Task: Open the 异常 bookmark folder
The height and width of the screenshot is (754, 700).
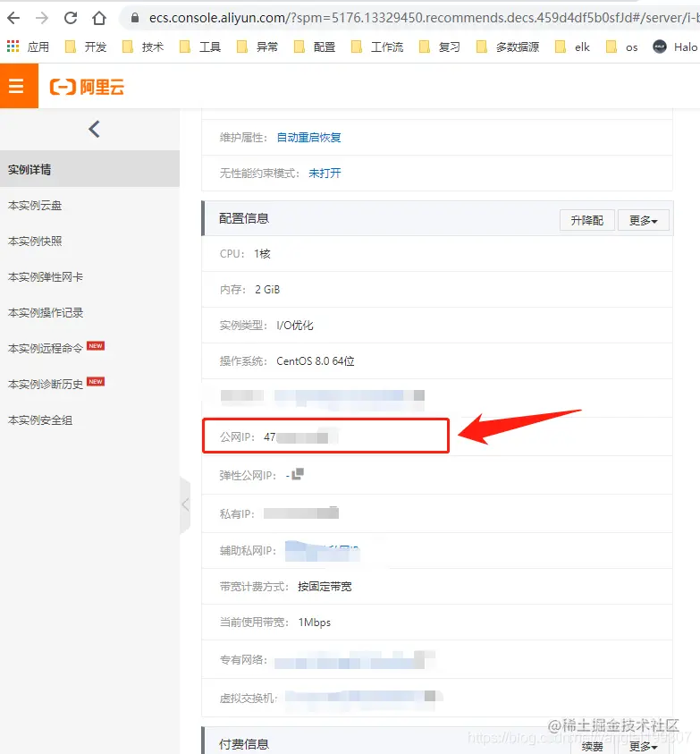Action: click(257, 47)
